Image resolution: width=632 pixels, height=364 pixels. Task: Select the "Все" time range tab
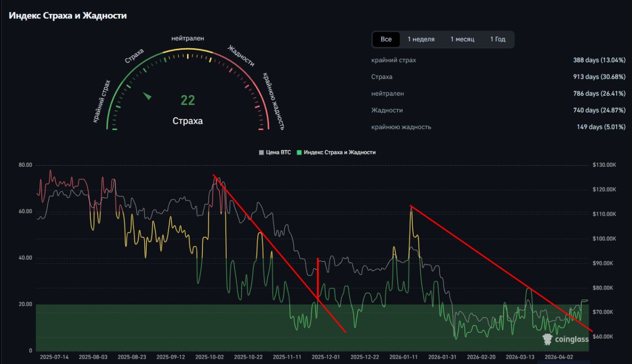click(386, 39)
